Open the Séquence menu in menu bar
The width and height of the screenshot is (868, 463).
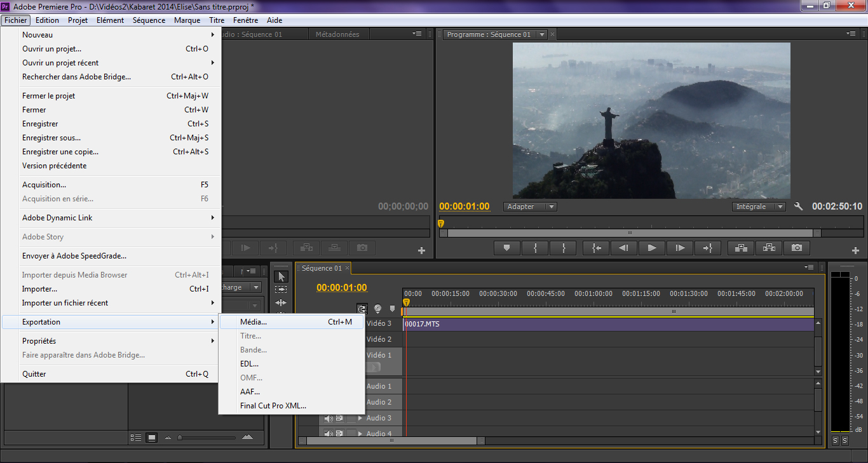(x=149, y=20)
